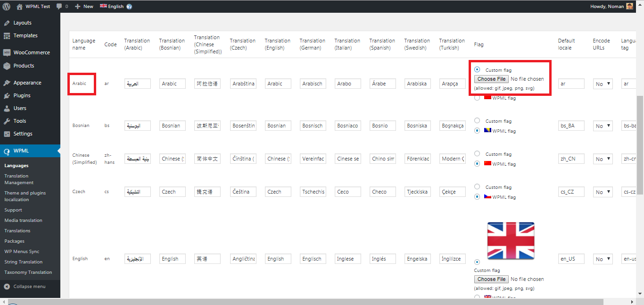Open Encode URLs dropdown for English
The width and height of the screenshot is (644, 305).
click(x=603, y=259)
